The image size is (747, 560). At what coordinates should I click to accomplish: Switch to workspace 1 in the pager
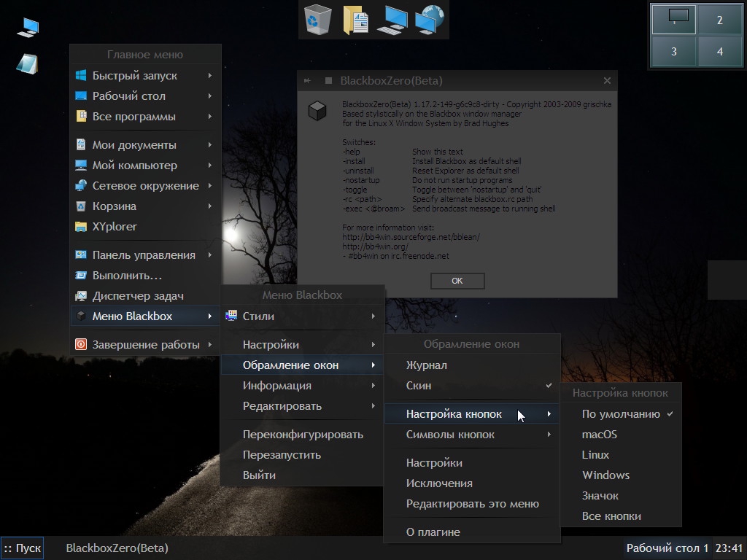(x=673, y=20)
